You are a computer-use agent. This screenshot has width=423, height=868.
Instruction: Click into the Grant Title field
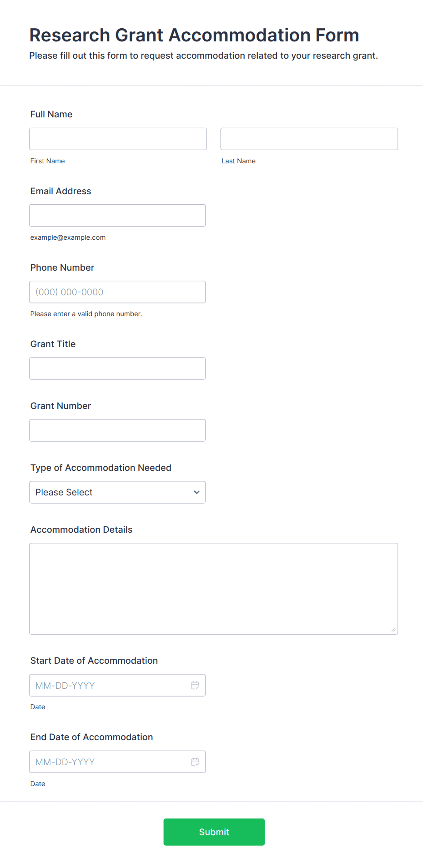pos(117,368)
